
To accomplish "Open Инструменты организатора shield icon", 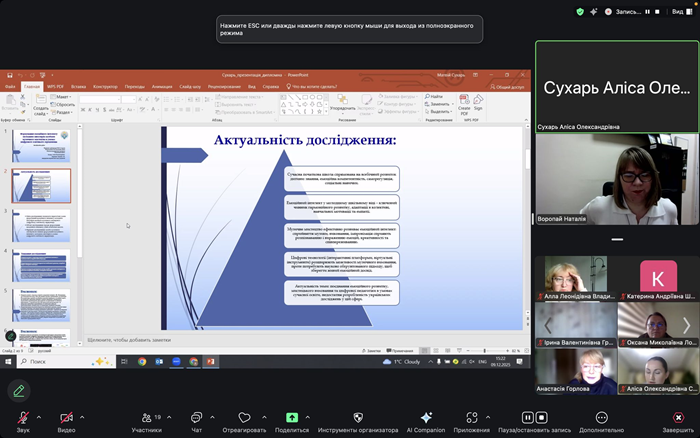I will click(x=358, y=417).
